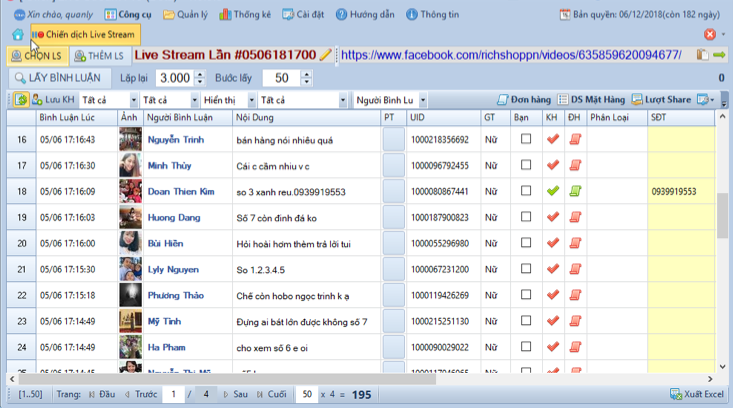Open the Người Bình Luận filter dropdown
Viewport: 733px width, 408px height.
391,100
